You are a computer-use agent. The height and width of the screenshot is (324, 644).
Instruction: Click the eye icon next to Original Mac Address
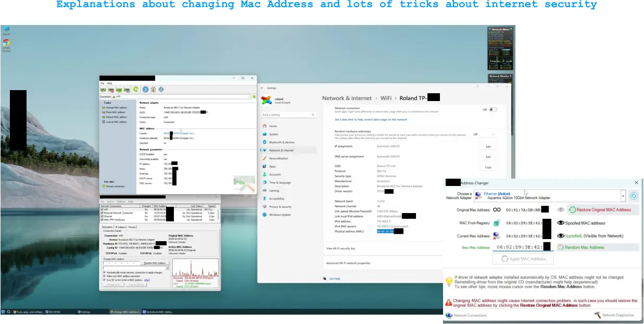pos(561,210)
